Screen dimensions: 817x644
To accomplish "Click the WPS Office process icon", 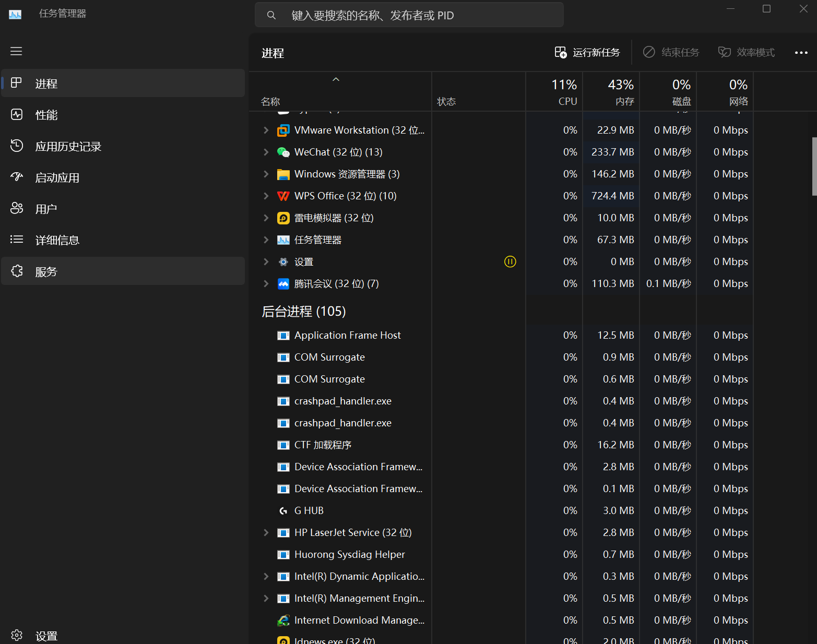I will [283, 196].
